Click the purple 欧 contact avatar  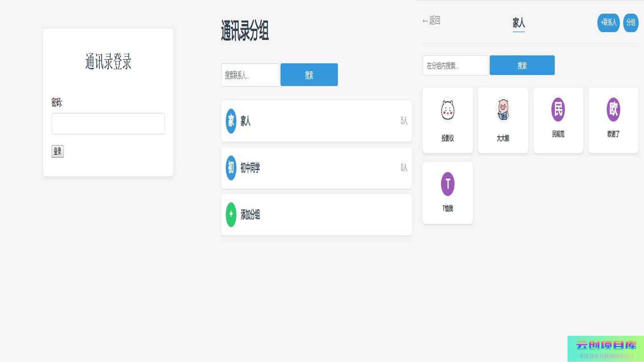[613, 109]
